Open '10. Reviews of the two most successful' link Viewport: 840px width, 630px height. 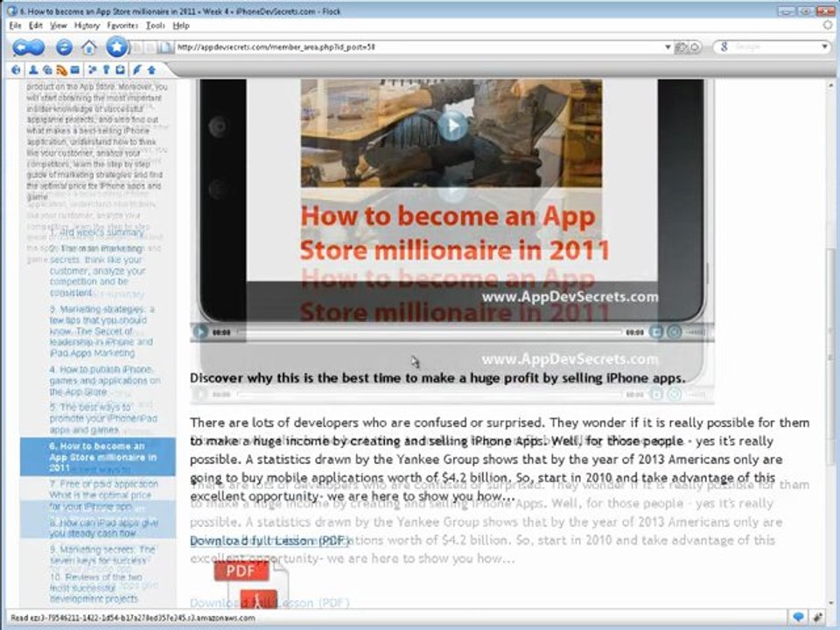[x=95, y=588]
